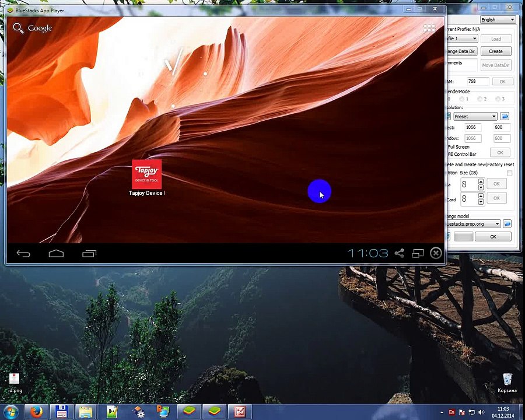Click OK for SD Card size
Screen dimensions: 525x420
(496, 198)
